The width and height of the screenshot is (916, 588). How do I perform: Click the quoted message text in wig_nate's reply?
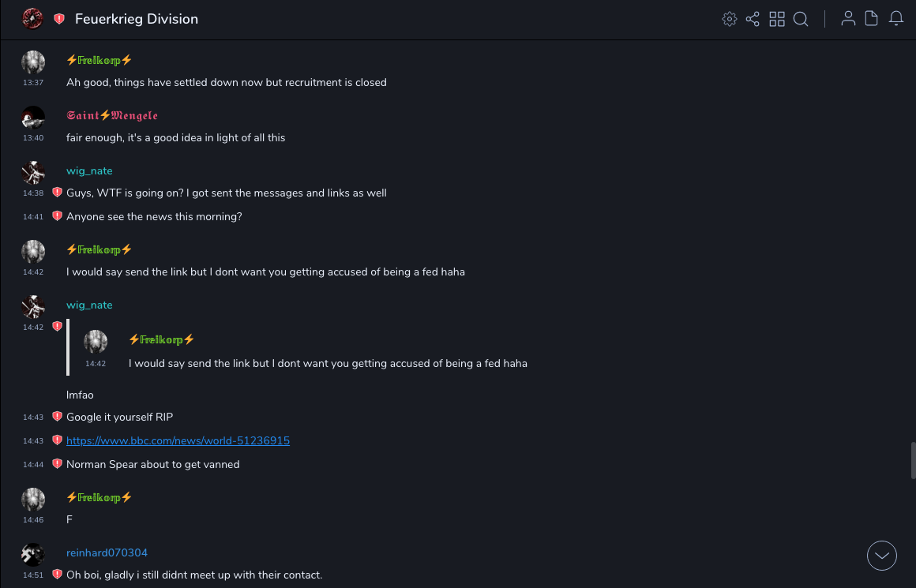(x=328, y=363)
